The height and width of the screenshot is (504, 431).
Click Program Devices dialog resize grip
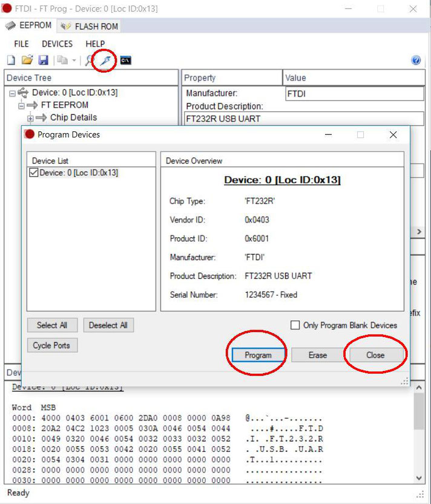(x=404, y=382)
